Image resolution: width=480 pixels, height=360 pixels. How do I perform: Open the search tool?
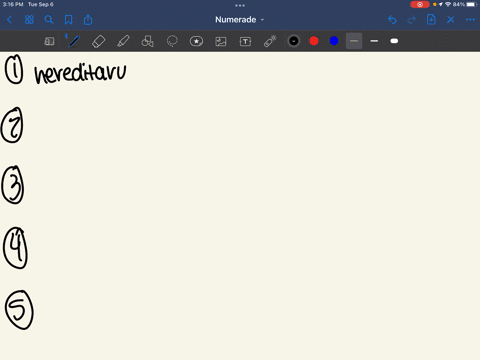click(49, 20)
